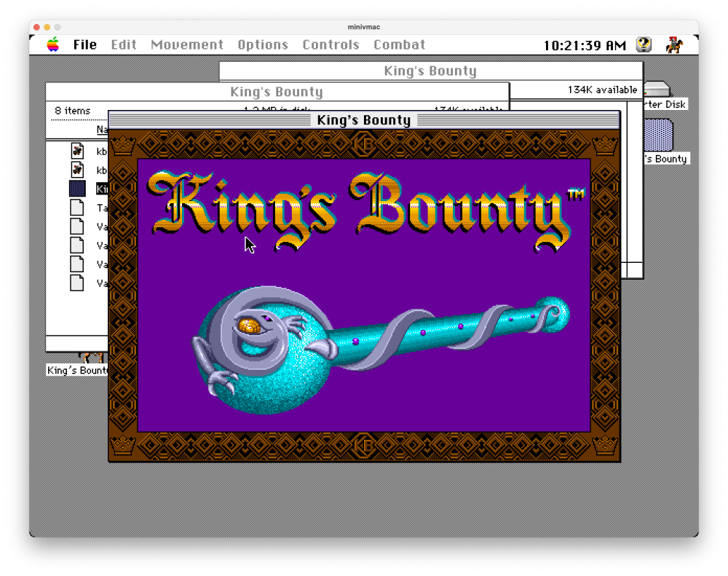The image size is (728, 576).
Task: Open the Combat menu
Action: 399,44
